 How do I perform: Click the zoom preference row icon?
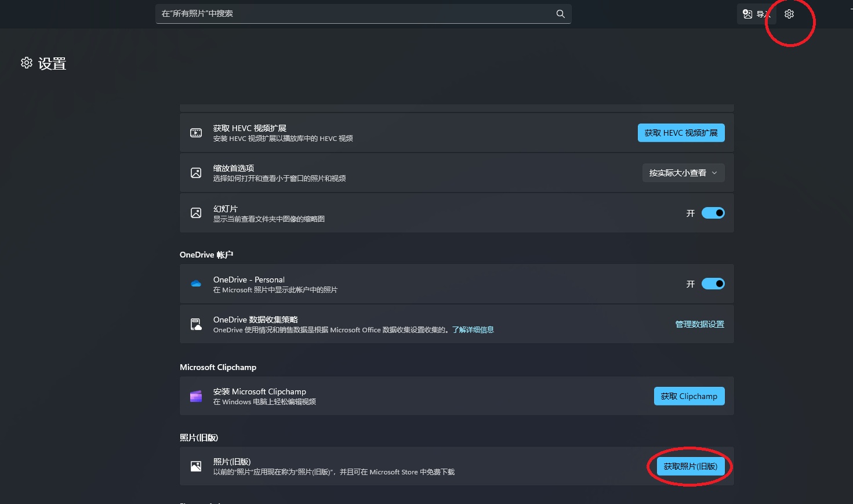tap(196, 173)
